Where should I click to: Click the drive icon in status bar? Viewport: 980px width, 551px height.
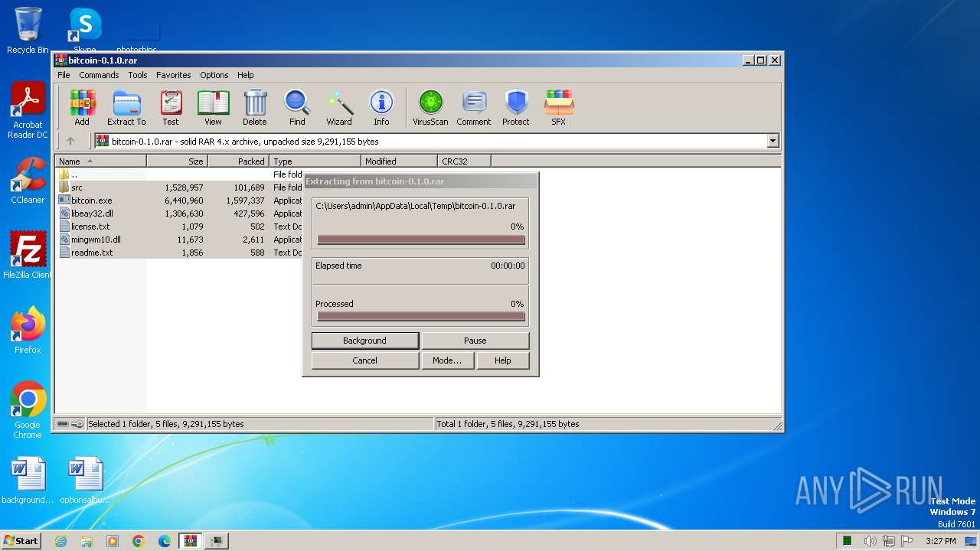63,424
